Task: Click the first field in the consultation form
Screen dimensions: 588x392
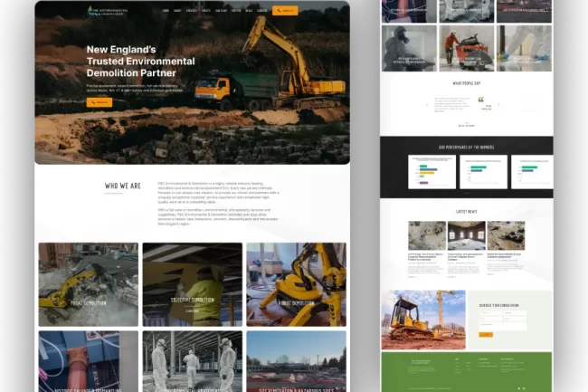Action: tap(489, 314)
